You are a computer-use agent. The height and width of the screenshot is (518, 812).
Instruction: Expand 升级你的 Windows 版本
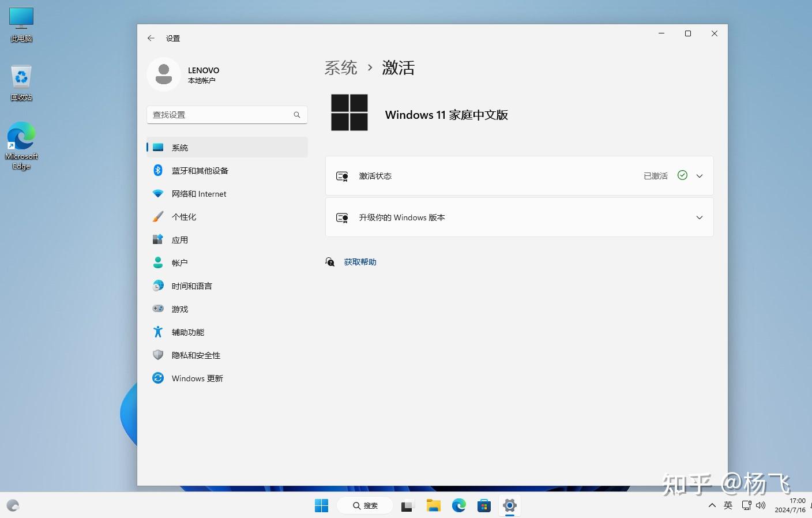(x=699, y=217)
